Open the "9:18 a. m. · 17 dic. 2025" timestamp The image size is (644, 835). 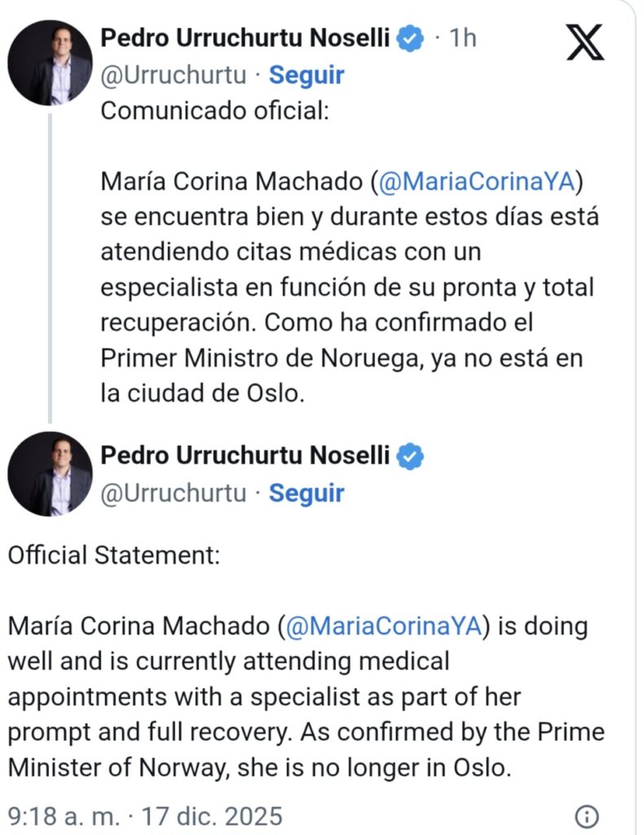[145, 816]
